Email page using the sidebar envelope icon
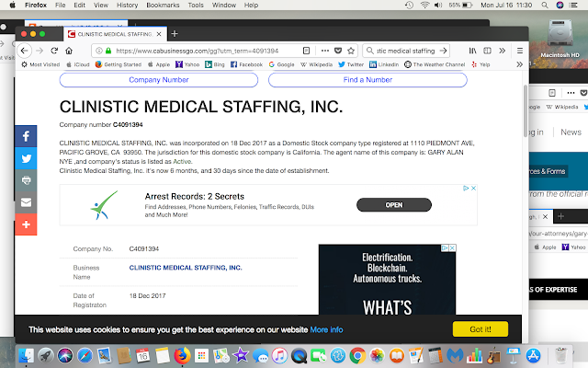Image resolution: width=588 pixels, height=368 pixels. [26, 202]
